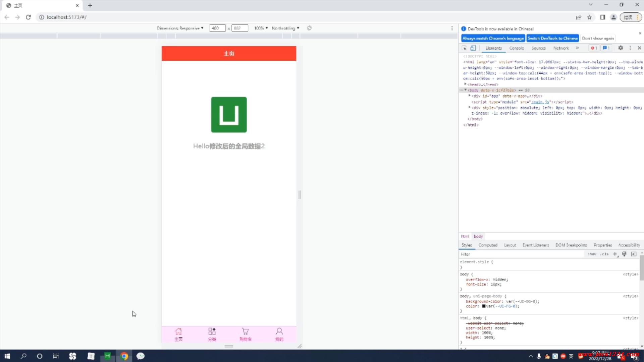
Task: Open the Event Listeners tab
Action: pos(536,245)
